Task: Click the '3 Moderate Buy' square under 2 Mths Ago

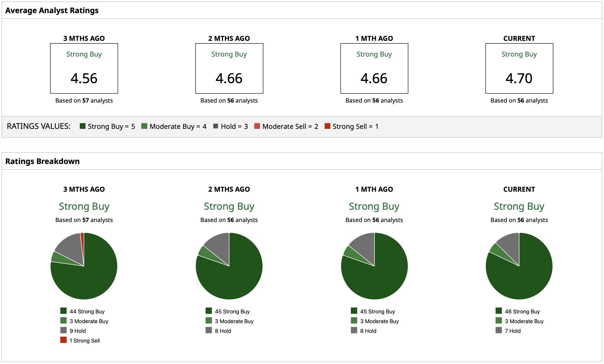Action: (209, 321)
